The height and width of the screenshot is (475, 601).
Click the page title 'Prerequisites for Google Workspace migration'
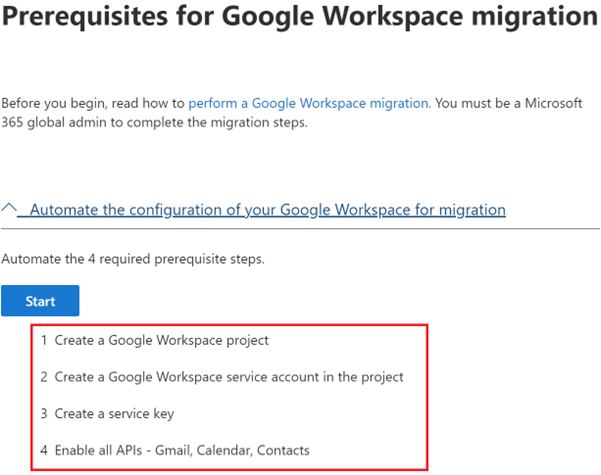(x=299, y=18)
